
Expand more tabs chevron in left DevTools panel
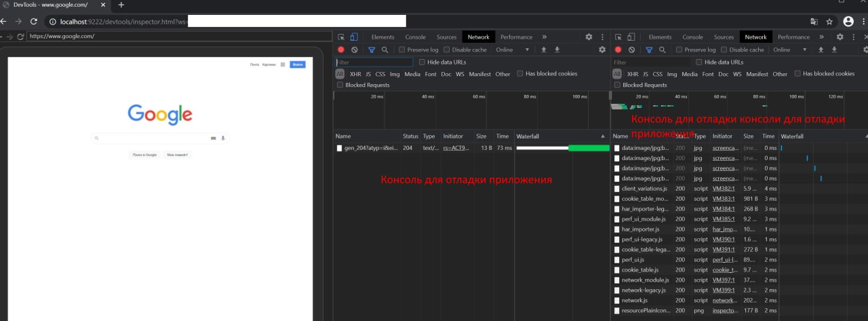coord(544,37)
